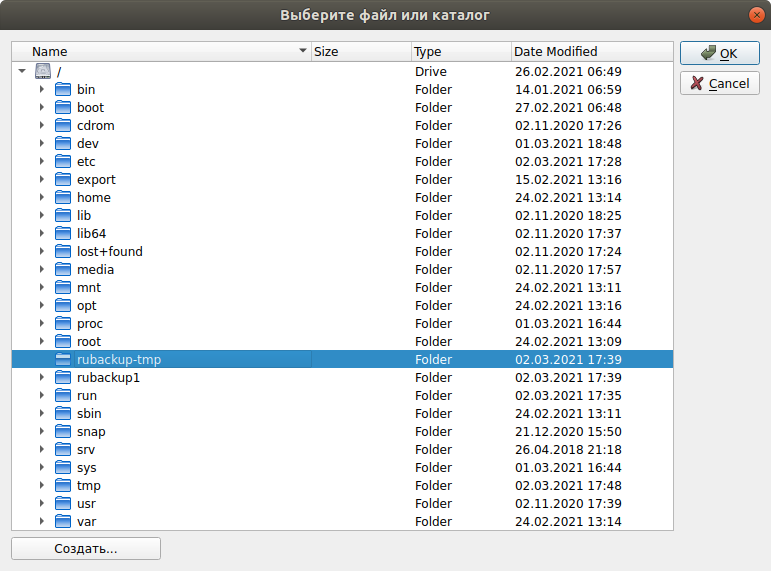Viewport: 771px width, 571px height.
Task: Click the home folder icon
Action: click(x=63, y=198)
